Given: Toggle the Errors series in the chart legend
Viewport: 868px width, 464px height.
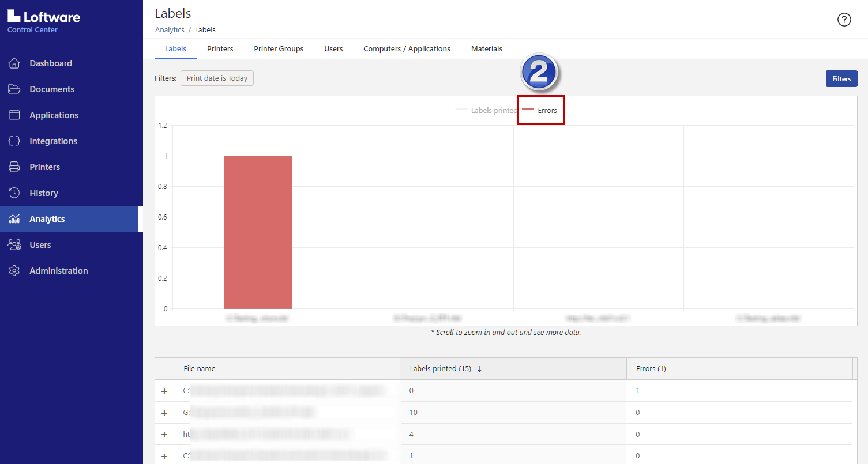Looking at the screenshot, I should [x=540, y=110].
